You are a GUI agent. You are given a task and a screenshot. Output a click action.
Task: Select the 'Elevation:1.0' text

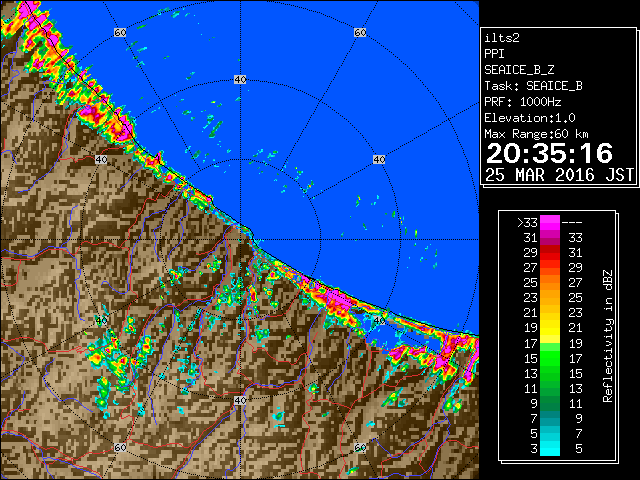click(x=530, y=118)
